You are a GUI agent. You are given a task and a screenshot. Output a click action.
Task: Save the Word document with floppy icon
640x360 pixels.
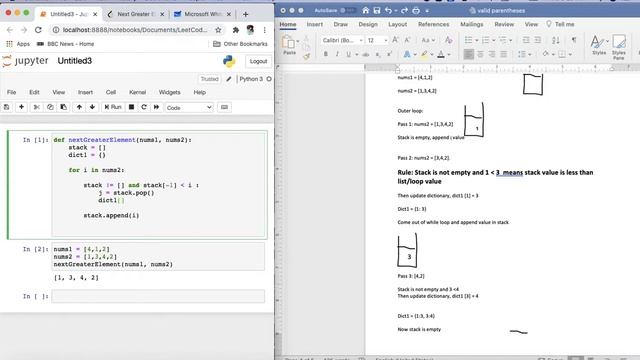(x=377, y=10)
